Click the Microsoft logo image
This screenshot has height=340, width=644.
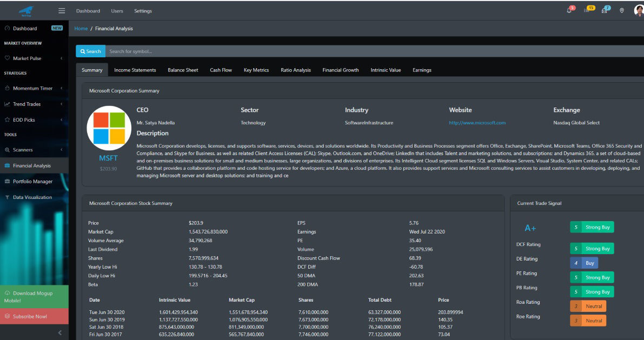pos(109,128)
